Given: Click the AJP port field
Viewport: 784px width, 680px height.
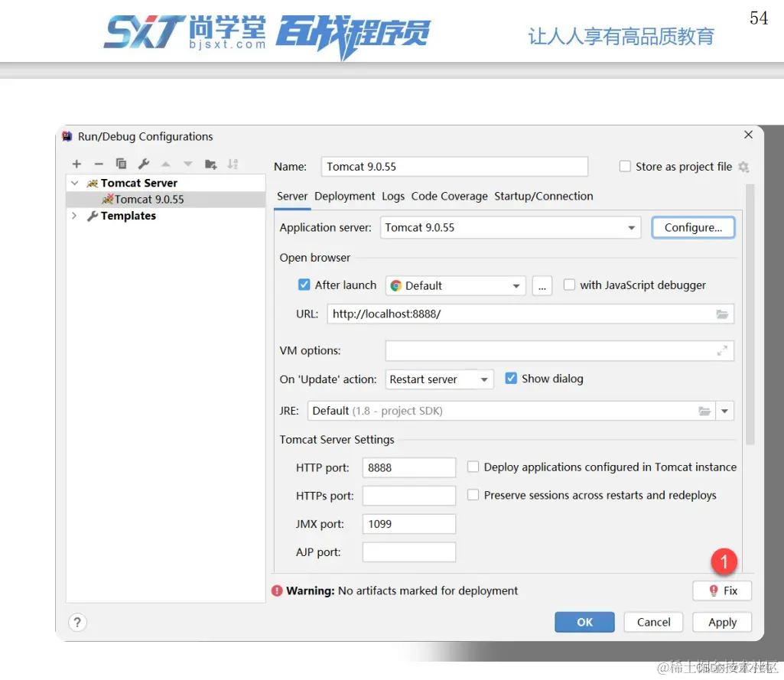Looking at the screenshot, I should [409, 552].
